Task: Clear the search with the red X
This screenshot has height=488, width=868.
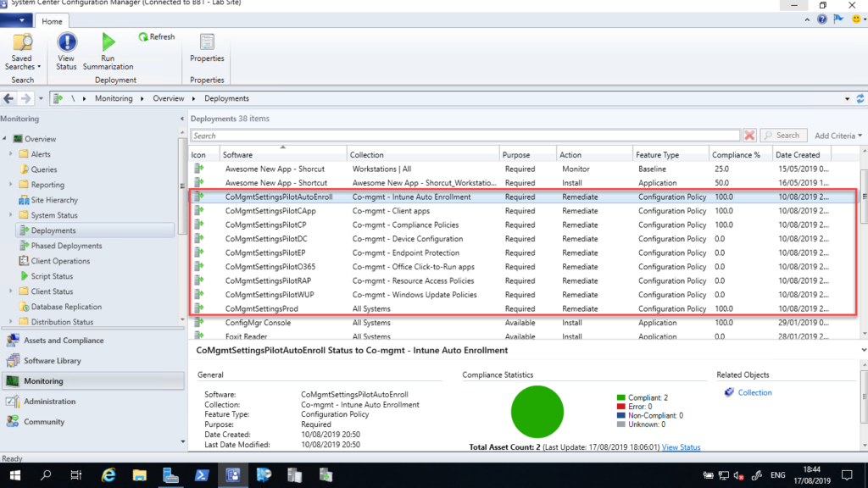Action: pyautogui.click(x=749, y=136)
